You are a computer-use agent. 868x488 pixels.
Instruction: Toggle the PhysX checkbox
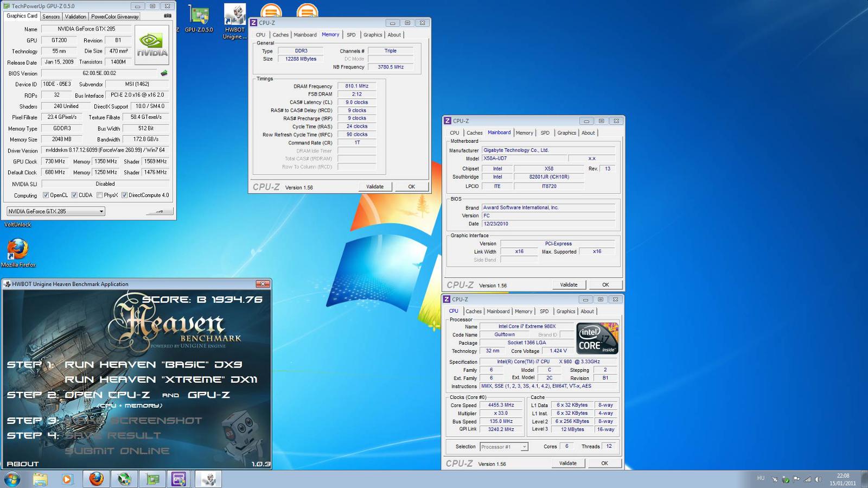[99, 195]
